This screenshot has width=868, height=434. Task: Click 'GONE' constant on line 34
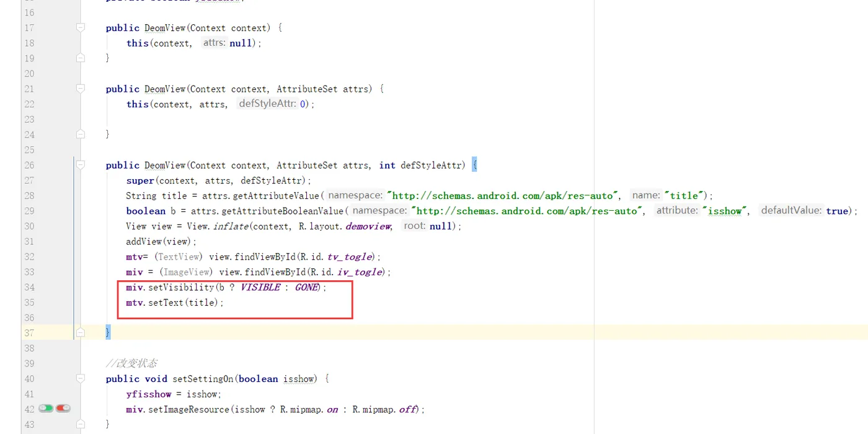click(x=306, y=287)
